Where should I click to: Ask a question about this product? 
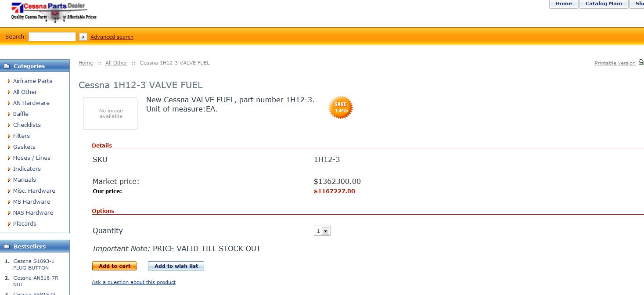click(133, 282)
